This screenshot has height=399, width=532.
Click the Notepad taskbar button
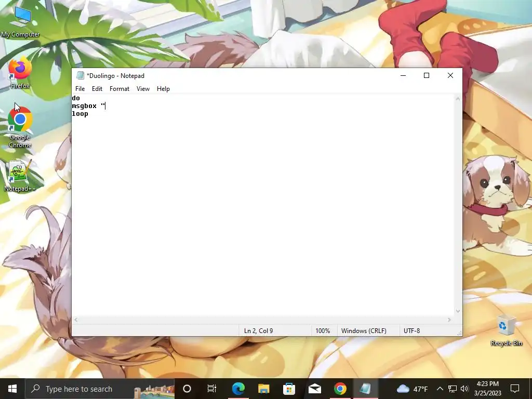pyautogui.click(x=365, y=389)
